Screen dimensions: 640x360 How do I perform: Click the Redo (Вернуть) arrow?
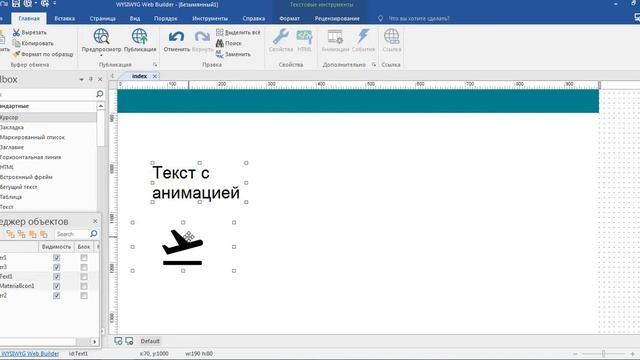[202, 37]
